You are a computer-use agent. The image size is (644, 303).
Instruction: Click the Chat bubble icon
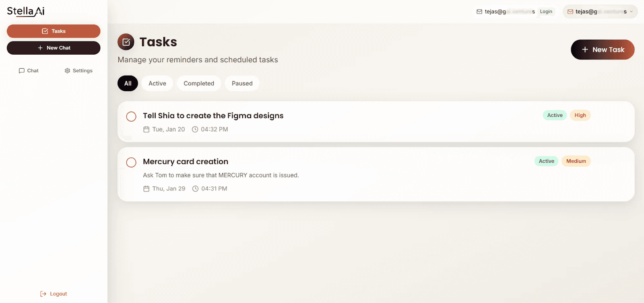point(22,70)
